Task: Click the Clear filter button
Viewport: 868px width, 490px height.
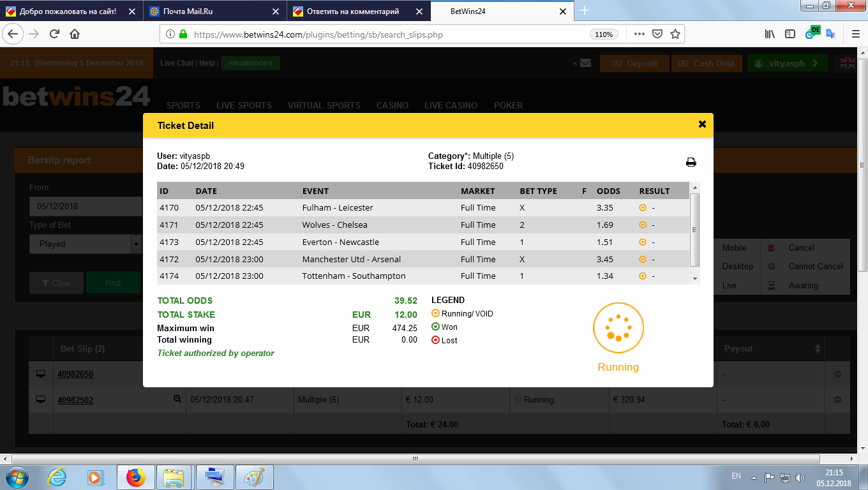Action: tap(56, 283)
